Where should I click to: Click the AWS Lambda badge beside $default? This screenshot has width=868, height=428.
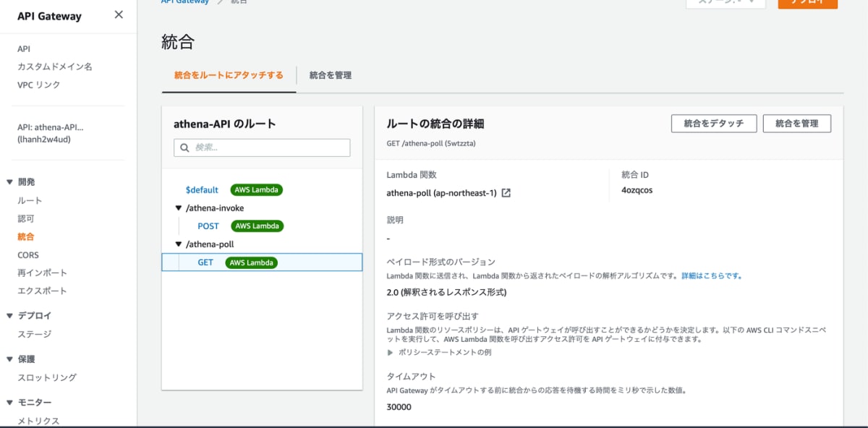point(256,190)
